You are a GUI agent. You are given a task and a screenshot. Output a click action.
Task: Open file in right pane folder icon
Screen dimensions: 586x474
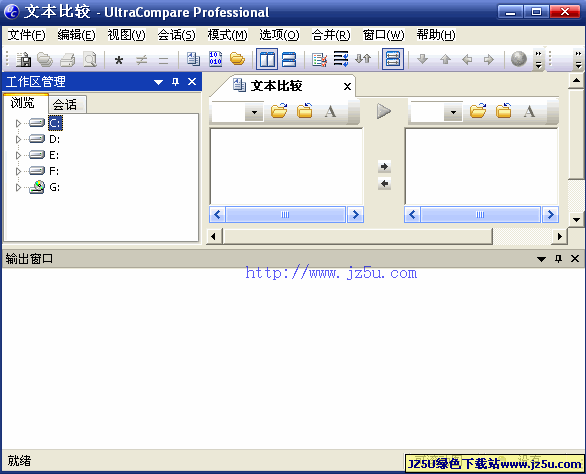click(x=478, y=111)
